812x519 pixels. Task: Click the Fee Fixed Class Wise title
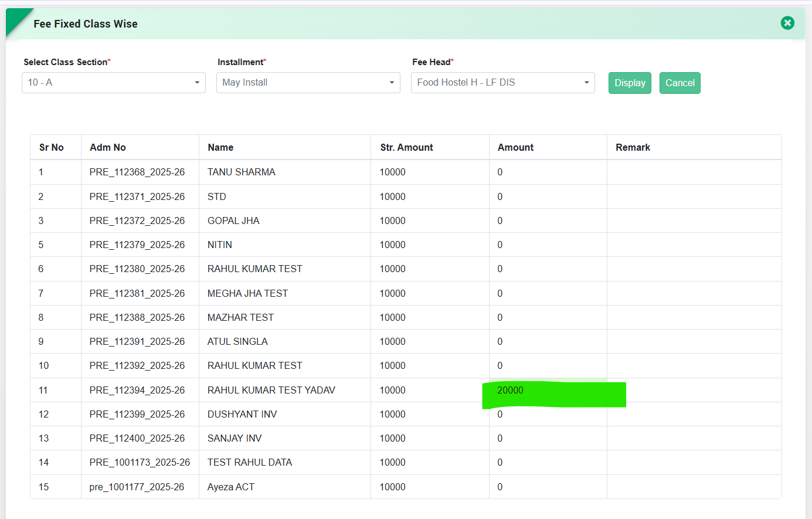[x=86, y=23]
